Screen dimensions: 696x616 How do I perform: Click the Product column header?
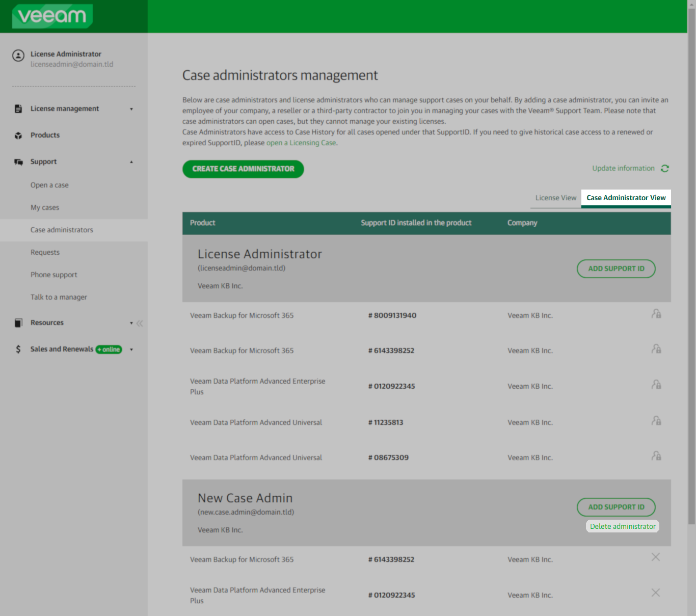point(203,223)
